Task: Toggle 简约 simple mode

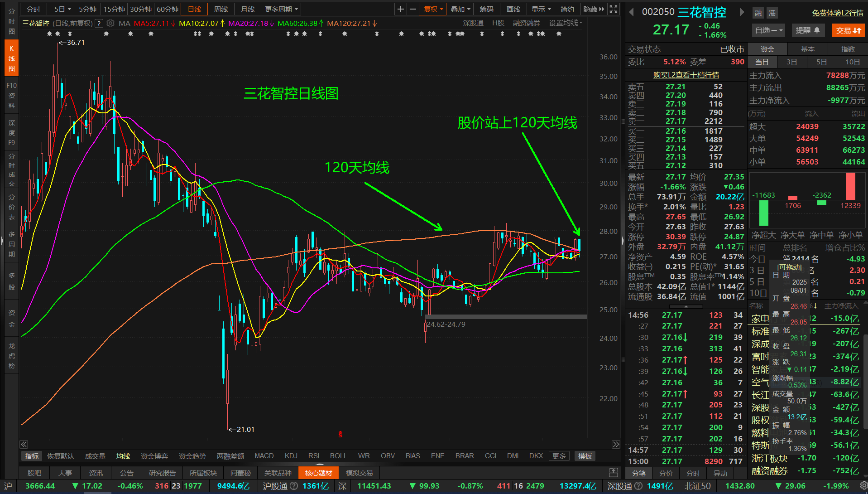Action: click(567, 9)
